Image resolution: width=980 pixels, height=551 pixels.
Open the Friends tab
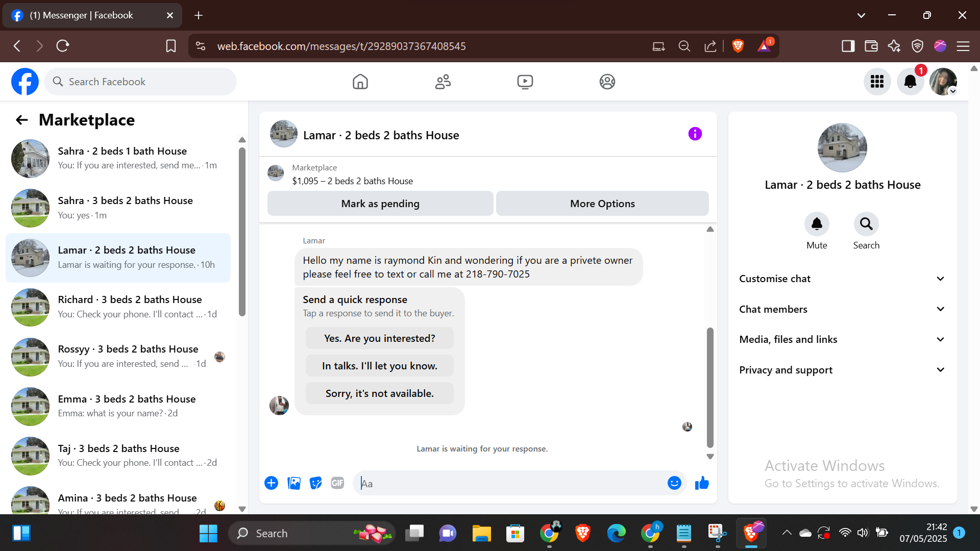[443, 82]
